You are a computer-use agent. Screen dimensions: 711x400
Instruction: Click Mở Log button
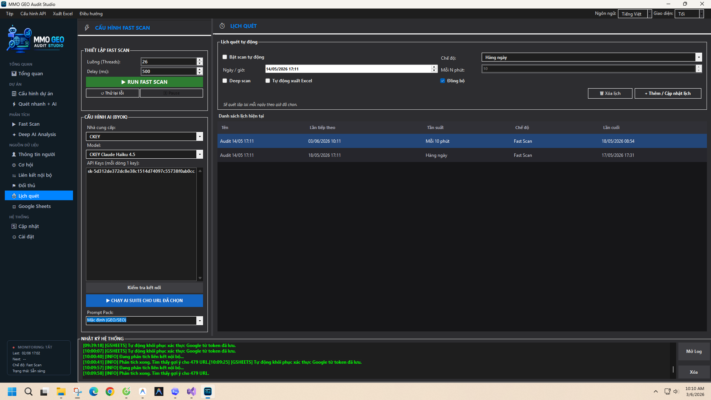(694, 351)
